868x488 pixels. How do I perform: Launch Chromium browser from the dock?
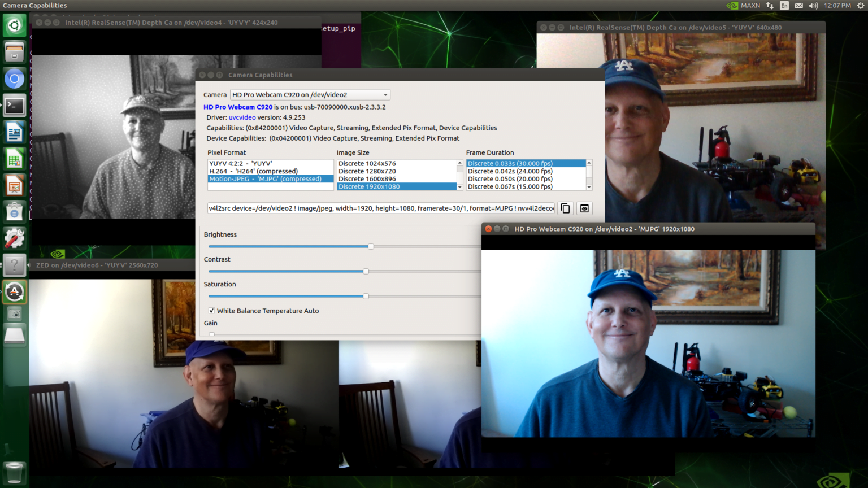14,79
